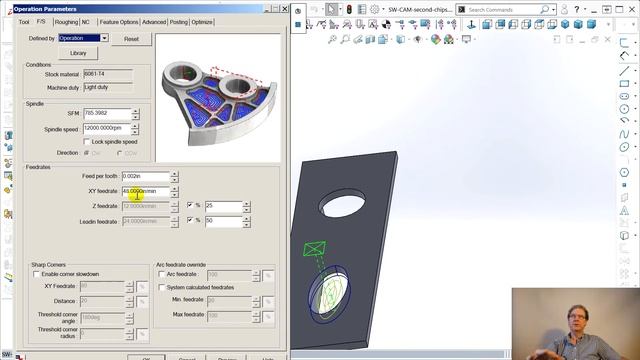Click the Previous View icon
The height and width of the screenshot is (360, 640).
(x=358, y=39)
